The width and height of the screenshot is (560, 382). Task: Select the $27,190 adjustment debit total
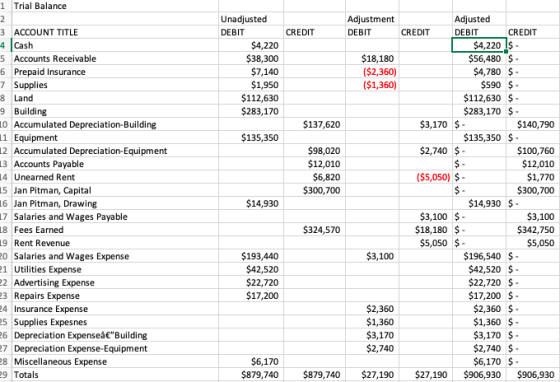(372, 375)
